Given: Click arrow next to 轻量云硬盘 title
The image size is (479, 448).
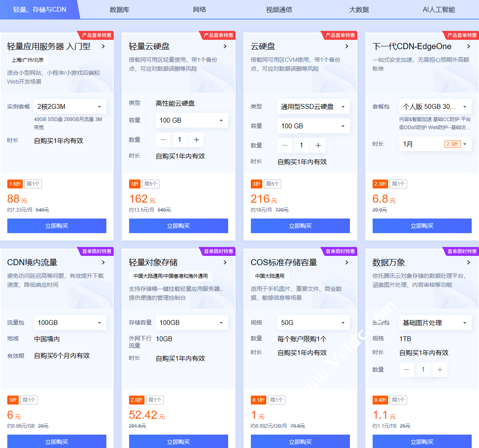Looking at the screenshot, I should [225, 46].
